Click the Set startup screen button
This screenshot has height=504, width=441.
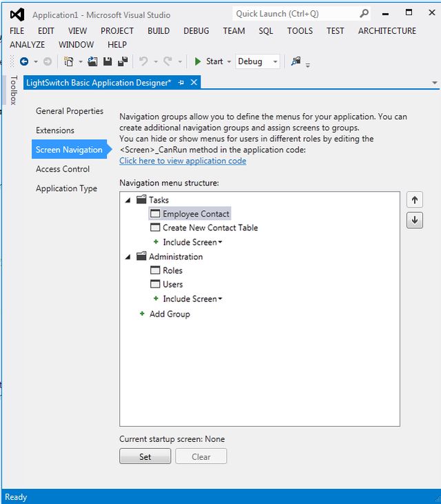point(145,456)
